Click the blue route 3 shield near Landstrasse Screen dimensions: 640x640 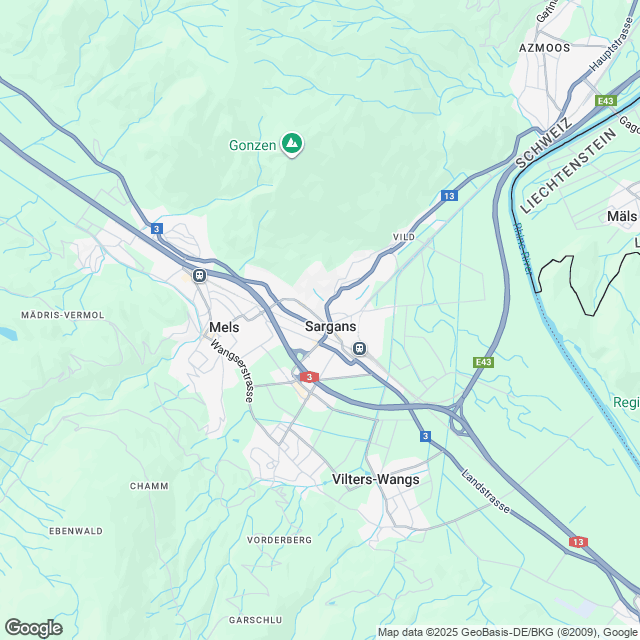click(x=425, y=436)
